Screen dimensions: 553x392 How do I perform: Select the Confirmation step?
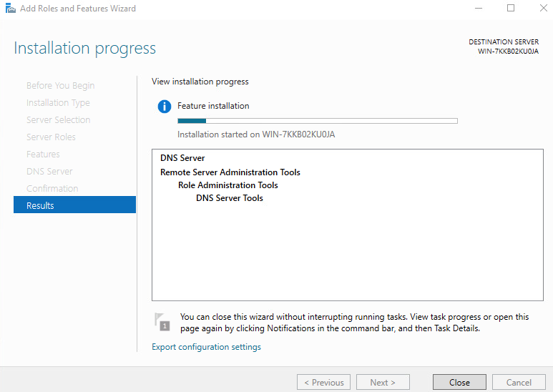click(52, 188)
